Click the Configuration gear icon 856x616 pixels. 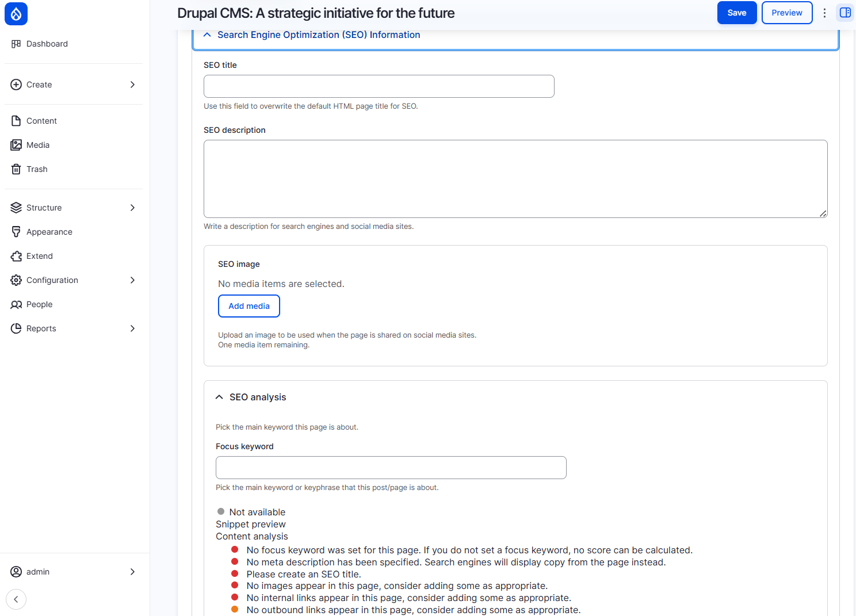(16, 280)
